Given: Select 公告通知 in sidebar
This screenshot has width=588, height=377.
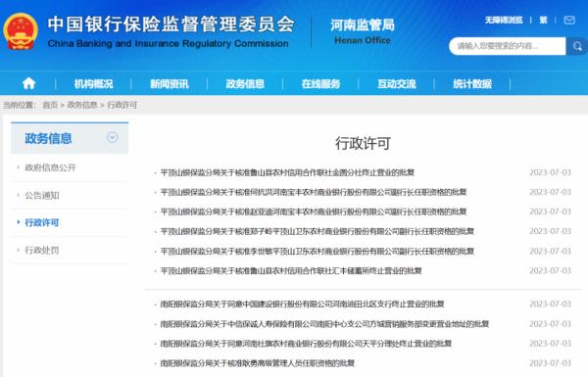Looking at the screenshot, I should pyautogui.click(x=42, y=195).
